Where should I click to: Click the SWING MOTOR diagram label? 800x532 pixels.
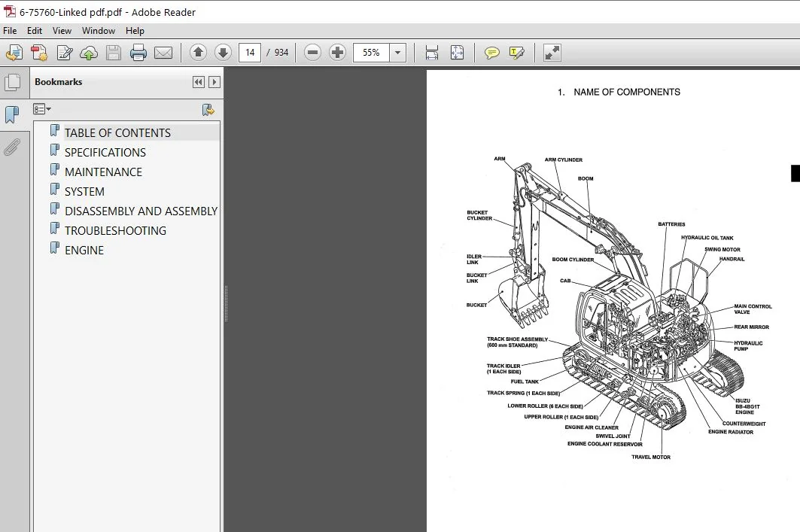click(x=722, y=249)
